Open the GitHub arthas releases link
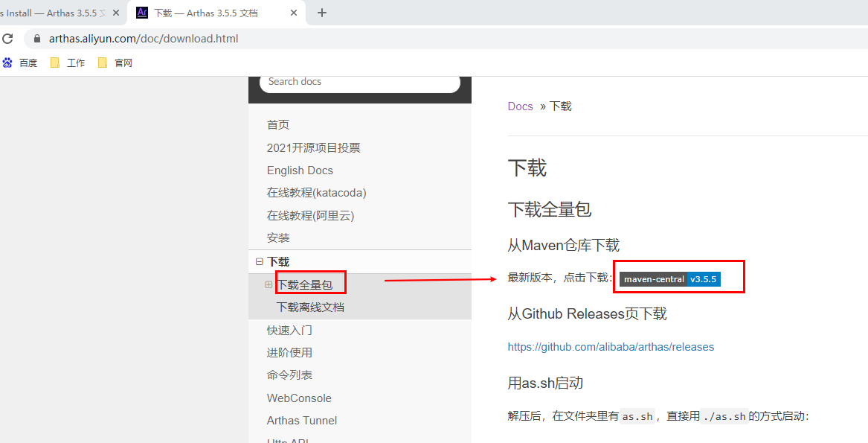This screenshot has width=868, height=443. click(x=611, y=347)
